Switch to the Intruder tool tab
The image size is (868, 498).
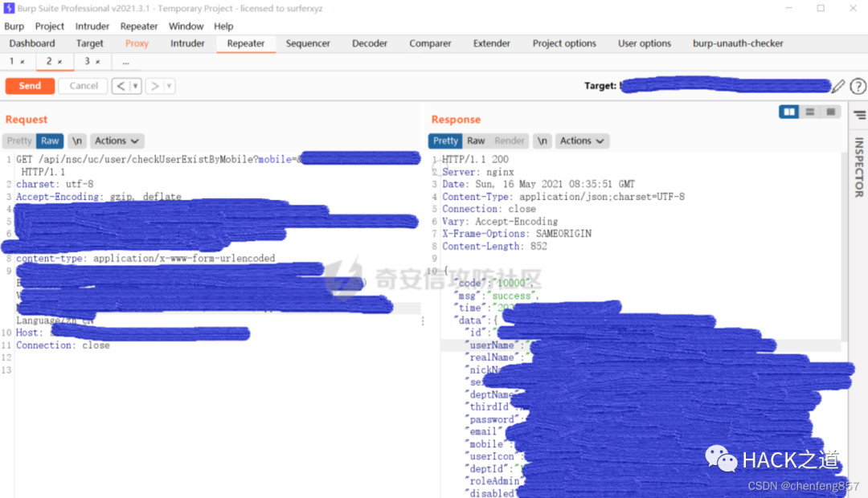pos(187,43)
